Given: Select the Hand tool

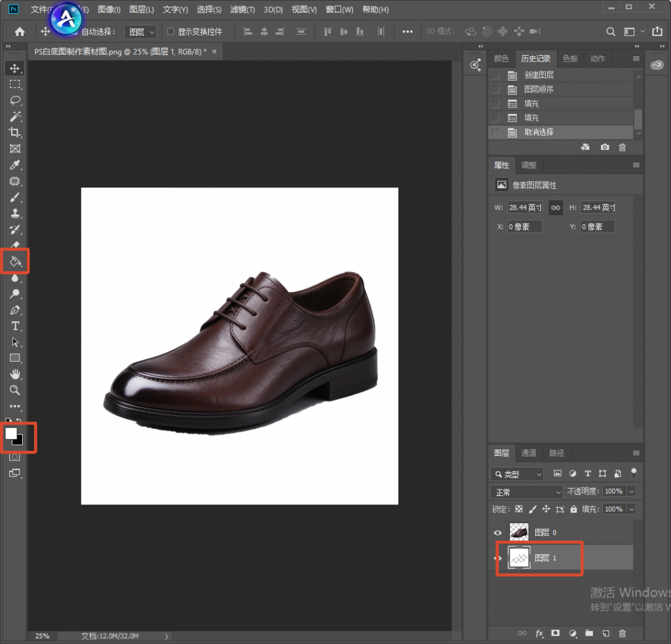Looking at the screenshot, I should click(x=15, y=375).
